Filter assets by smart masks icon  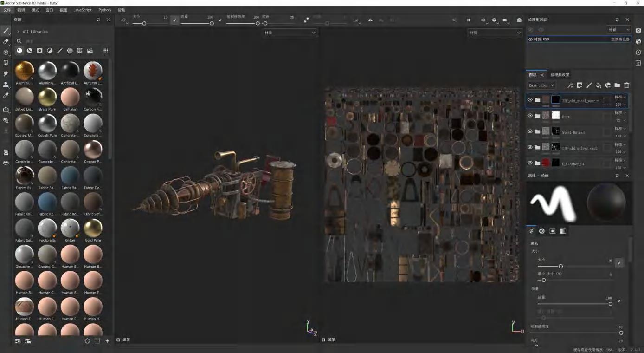[39, 51]
